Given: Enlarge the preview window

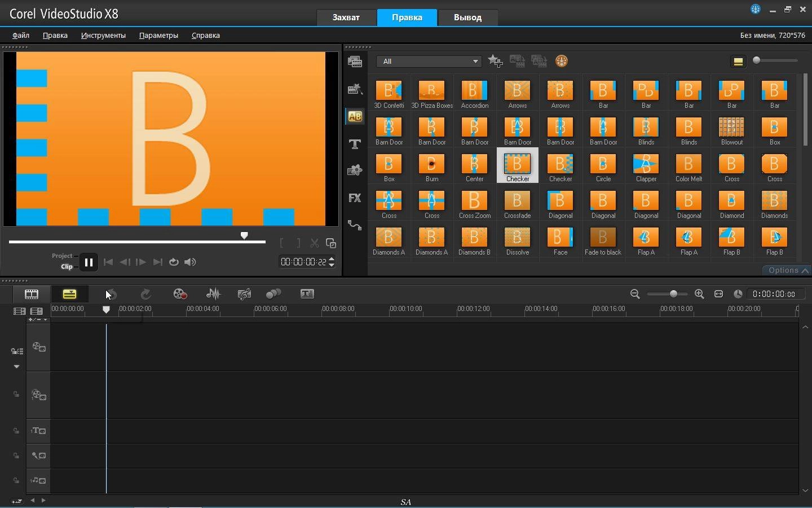Looking at the screenshot, I should coord(331,243).
